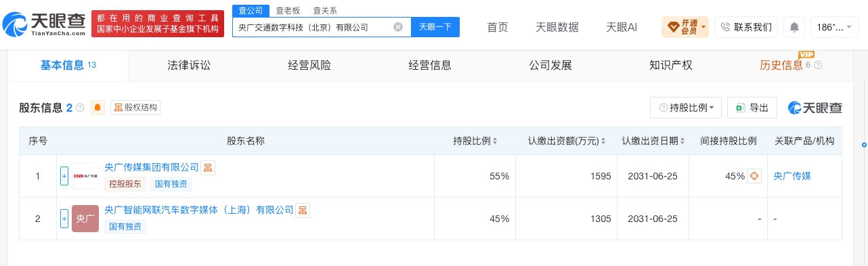Select the 查老板 search tab
This screenshot has height=266, width=868.
[288, 10]
